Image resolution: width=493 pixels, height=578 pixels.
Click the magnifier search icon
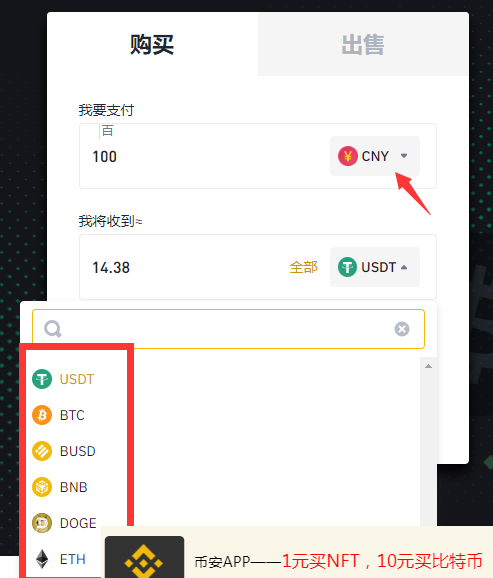53,328
